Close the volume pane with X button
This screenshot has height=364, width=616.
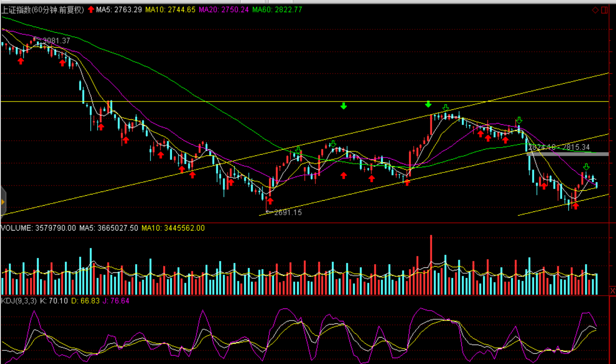[x=612, y=291]
